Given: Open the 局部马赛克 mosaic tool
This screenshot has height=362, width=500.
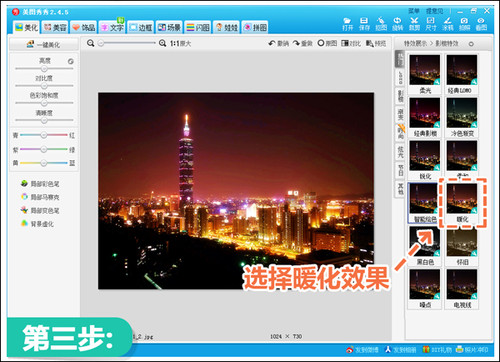Looking at the screenshot, I should coord(40,197).
